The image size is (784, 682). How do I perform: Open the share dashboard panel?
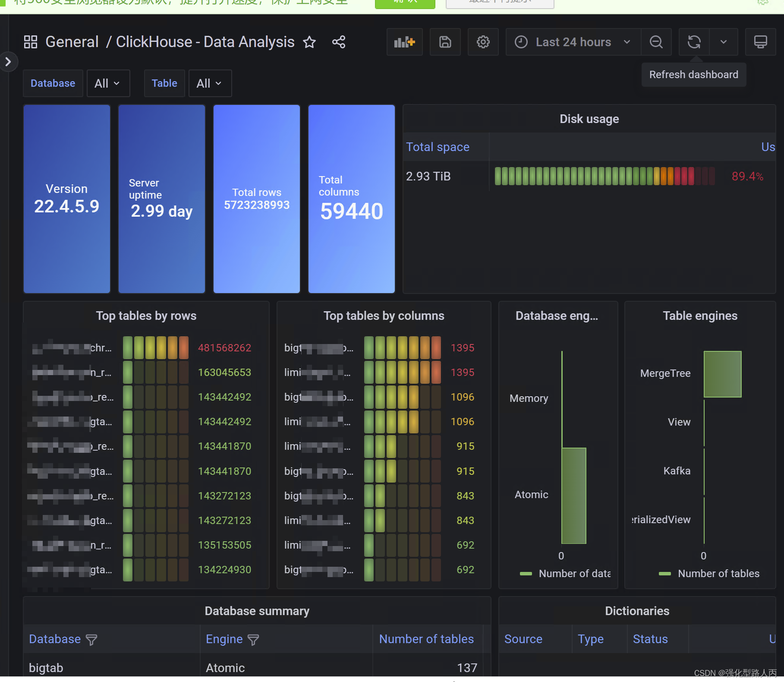tap(338, 42)
